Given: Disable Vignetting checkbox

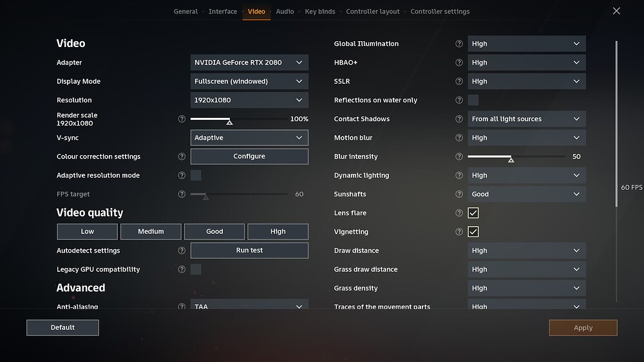Looking at the screenshot, I should pyautogui.click(x=473, y=232).
